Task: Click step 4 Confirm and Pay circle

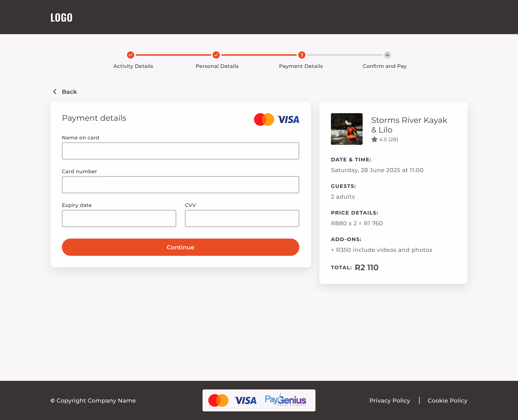Action: pyautogui.click(x=387, y=55)
